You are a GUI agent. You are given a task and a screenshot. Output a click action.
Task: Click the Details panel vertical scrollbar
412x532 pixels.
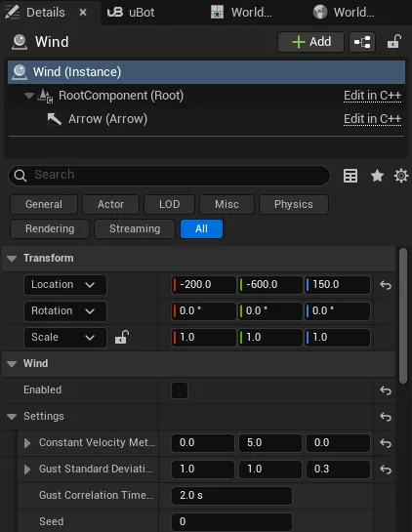tap(403, 316)
